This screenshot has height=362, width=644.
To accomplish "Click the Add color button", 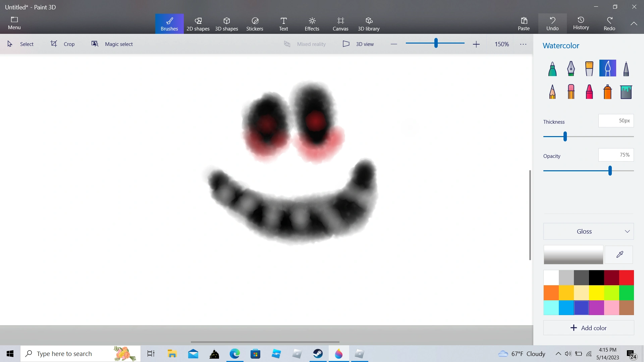I will 588,328.
